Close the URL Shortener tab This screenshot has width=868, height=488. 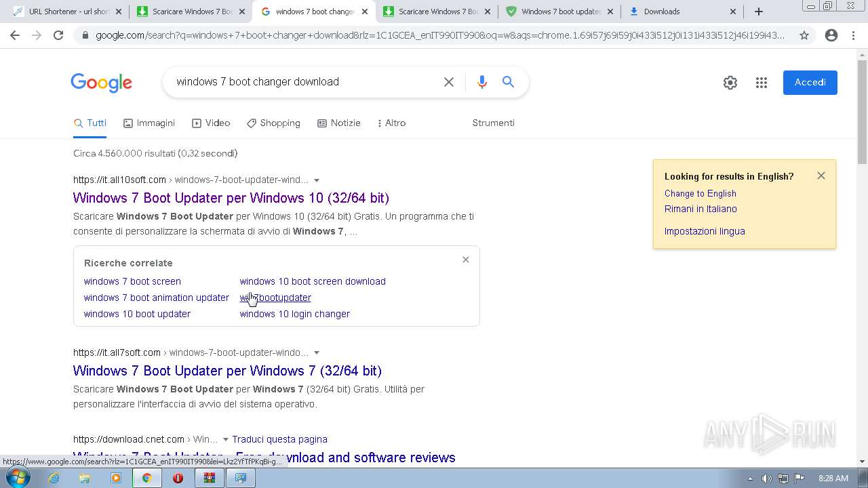tap(118, 12)
